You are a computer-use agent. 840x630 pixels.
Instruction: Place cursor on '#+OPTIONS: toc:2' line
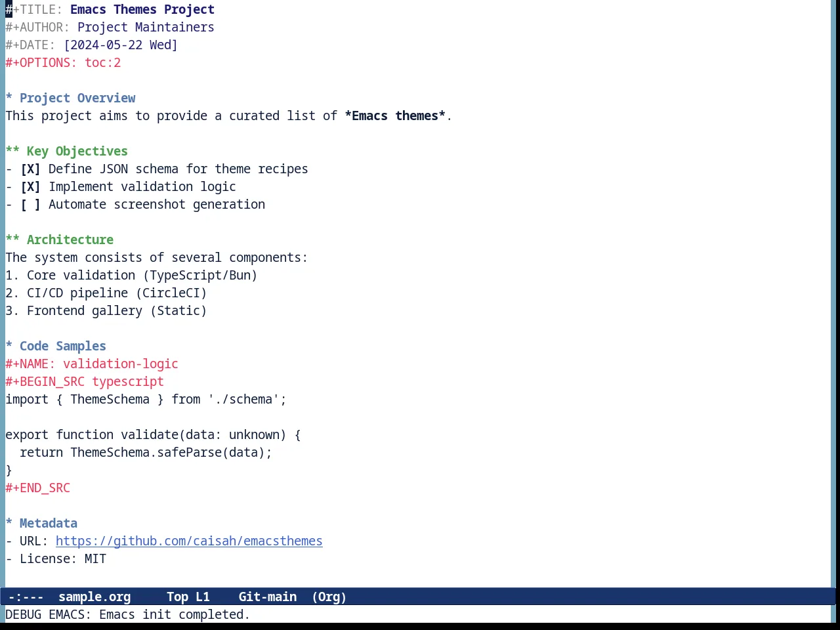(x=63, y=62)
